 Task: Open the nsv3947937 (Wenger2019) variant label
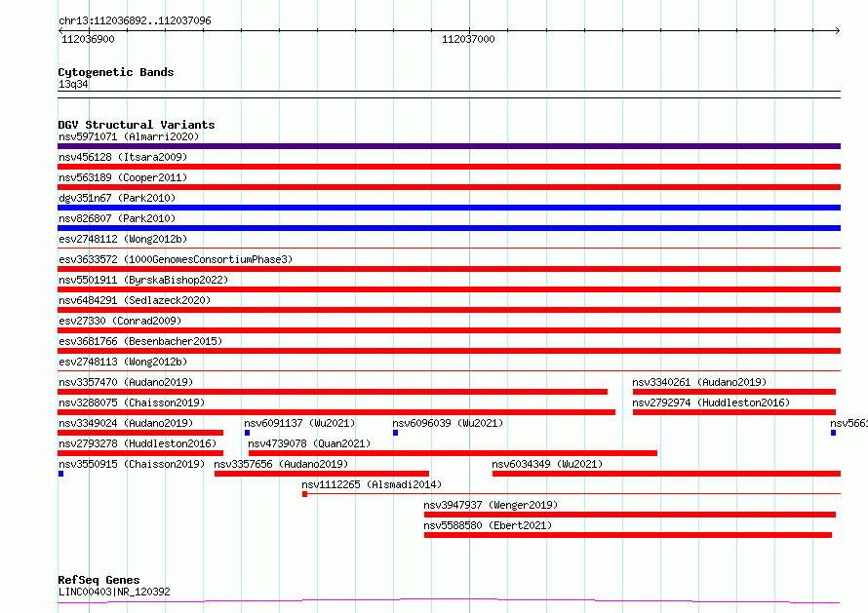pos(491,505)
